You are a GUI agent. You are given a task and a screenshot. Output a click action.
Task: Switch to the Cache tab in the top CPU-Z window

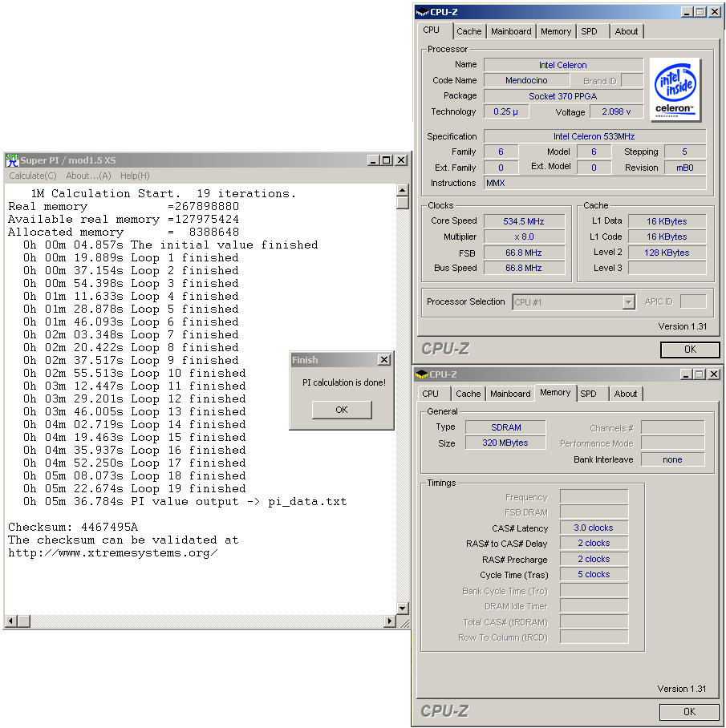(x=469, y=31)
